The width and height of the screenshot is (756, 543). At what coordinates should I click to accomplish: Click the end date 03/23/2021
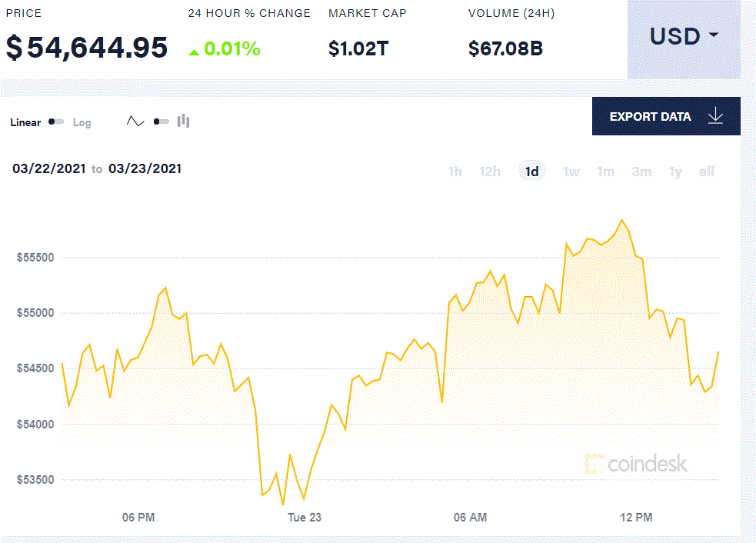145,168
